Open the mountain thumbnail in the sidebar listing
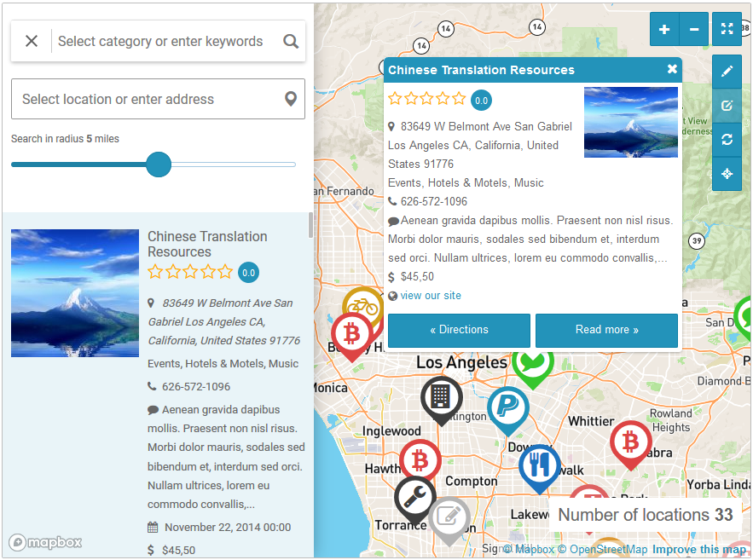Screen dimensions: 753x560 click(x=75, y=293)
